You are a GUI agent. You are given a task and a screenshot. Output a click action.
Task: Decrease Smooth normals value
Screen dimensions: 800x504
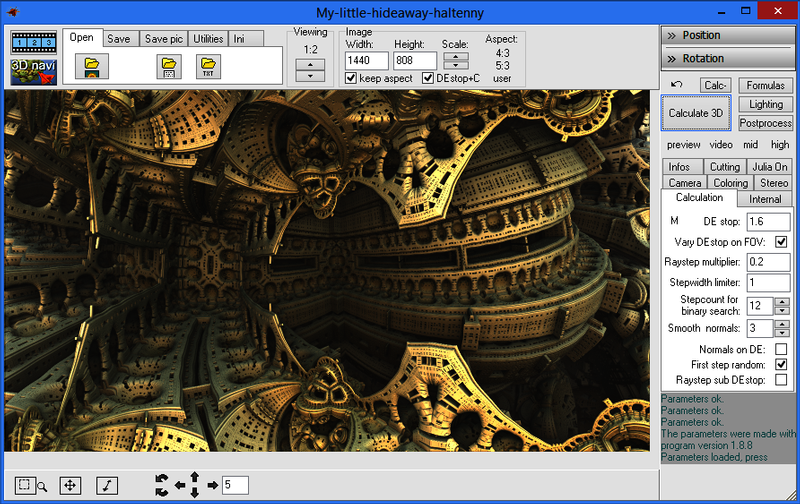782,333
